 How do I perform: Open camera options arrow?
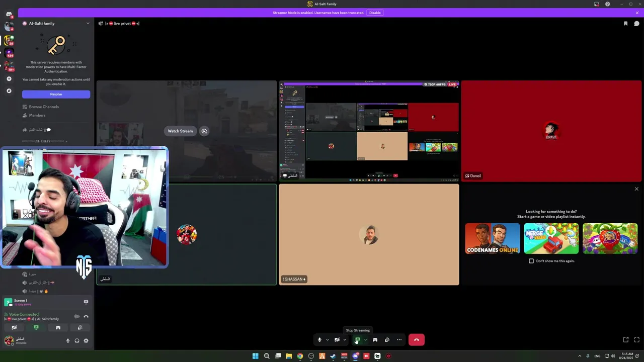(345, 340)
